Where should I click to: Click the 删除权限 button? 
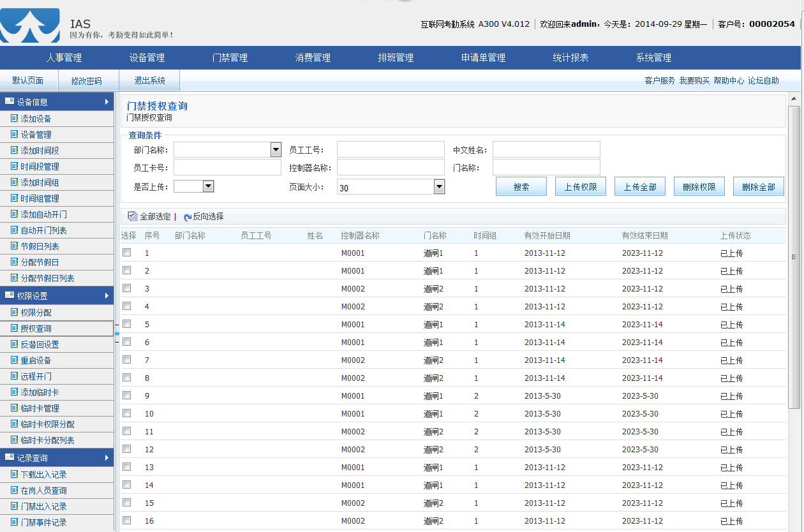(x=699, y=187)
